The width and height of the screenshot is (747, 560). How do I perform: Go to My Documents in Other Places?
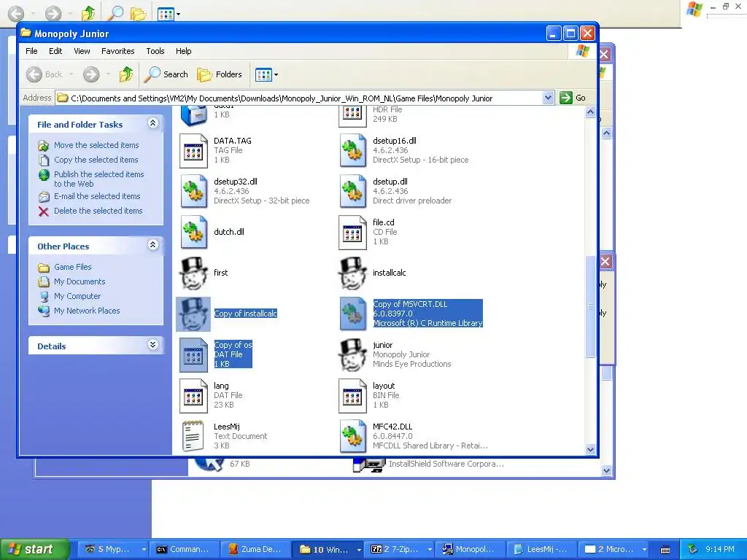click(80, 281)
